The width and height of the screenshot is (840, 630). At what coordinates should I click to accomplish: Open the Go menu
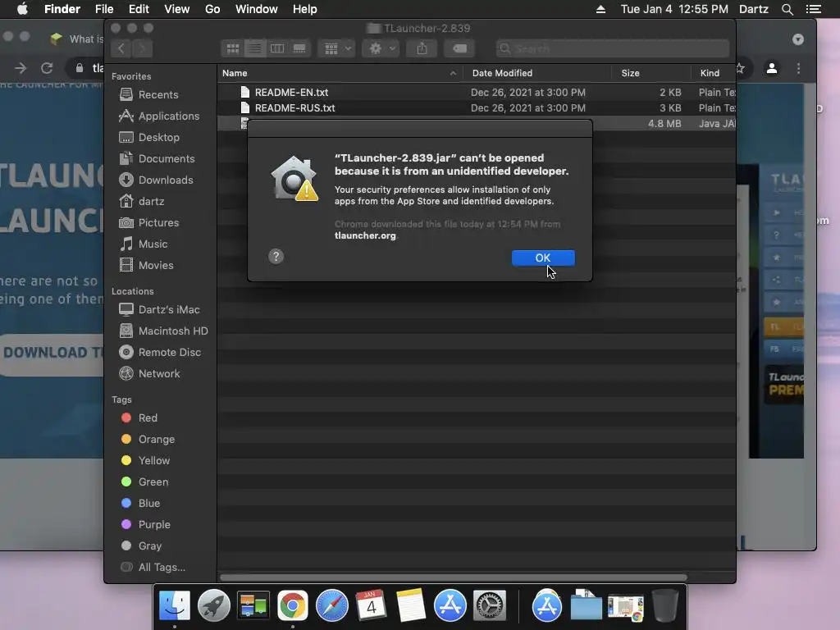tap(212, 9)
